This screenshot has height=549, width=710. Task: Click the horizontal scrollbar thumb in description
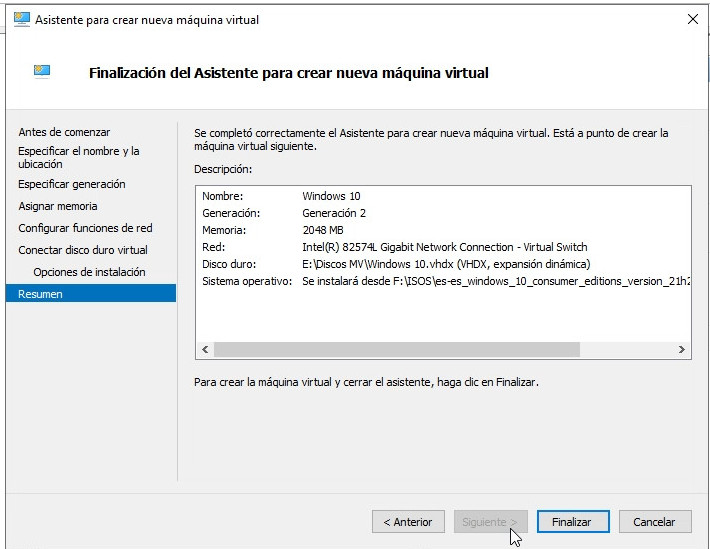396,350
